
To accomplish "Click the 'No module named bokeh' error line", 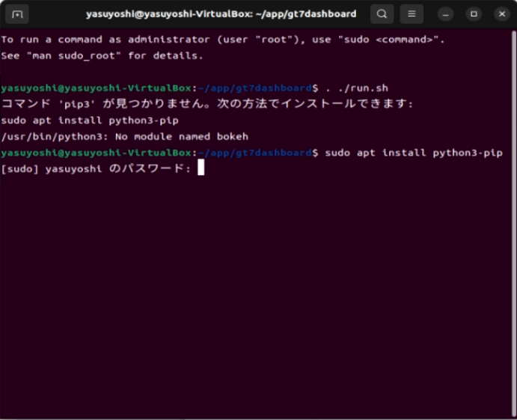I will click(x=125, y=136).
